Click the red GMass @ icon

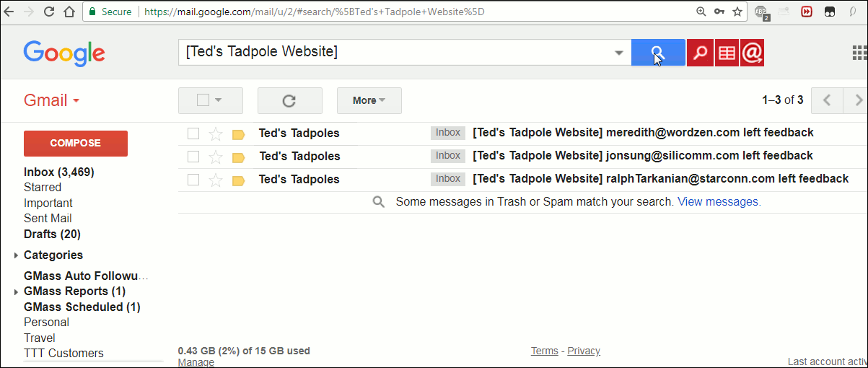click(x=752, y=53)
